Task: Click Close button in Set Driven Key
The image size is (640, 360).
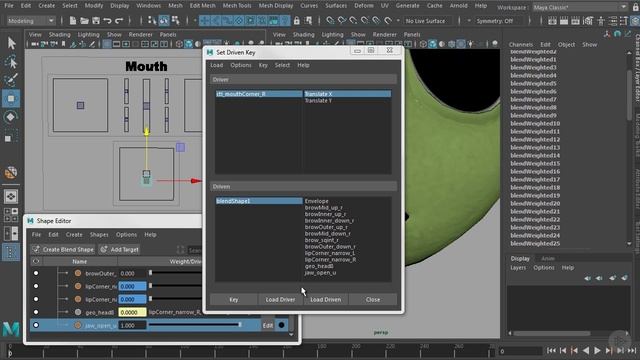Action: coord(373,299)
